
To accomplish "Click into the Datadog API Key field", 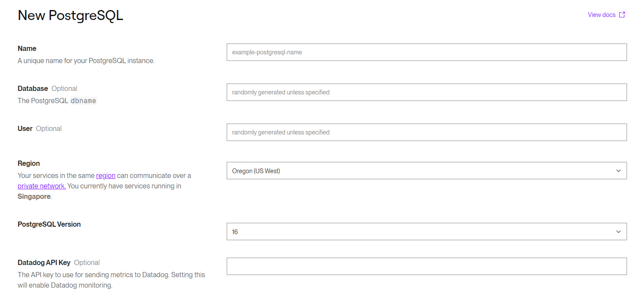I will click(x=426, y=266).
